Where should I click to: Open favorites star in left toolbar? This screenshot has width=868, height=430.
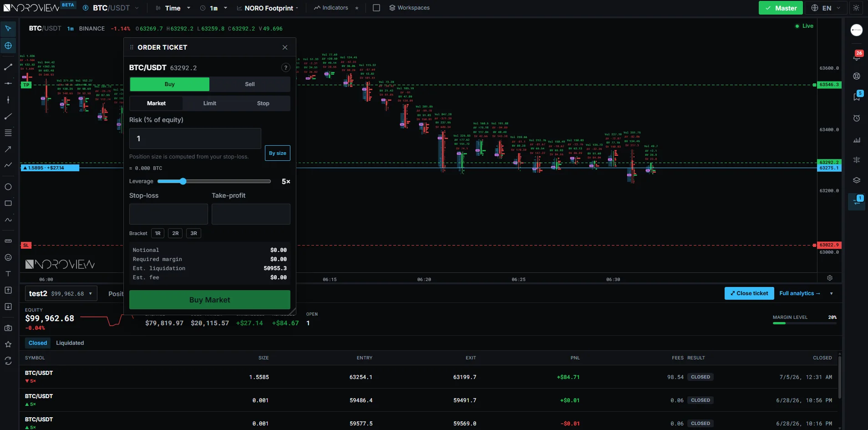pyautogui.click(x=8, y=344)
